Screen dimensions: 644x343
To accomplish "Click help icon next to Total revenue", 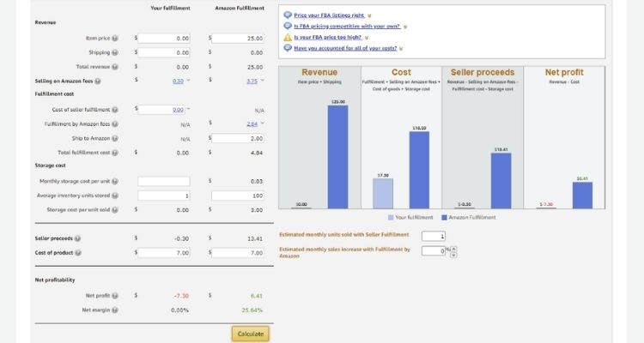I will click(115, 67).
